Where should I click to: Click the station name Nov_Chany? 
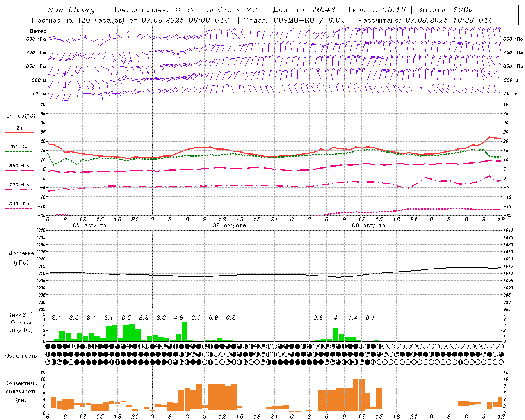[71, 10]
